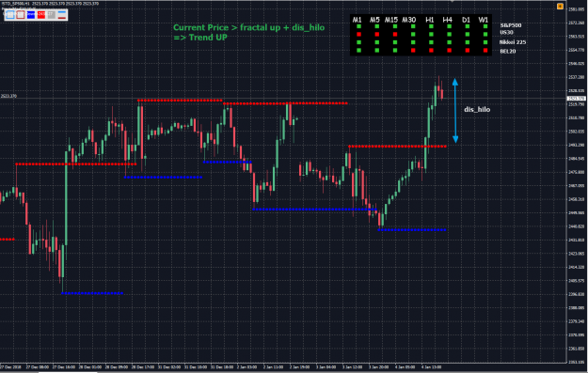Click the US30 row label
The height and width of the screenshot is (373, 588).
[507, 32]
